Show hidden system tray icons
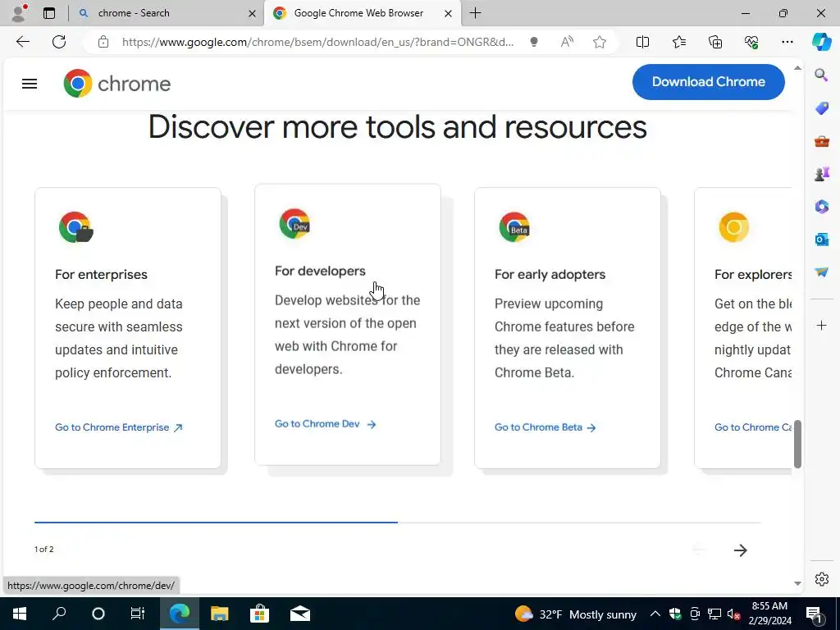 pyautogui.click(x=655, y=614)
